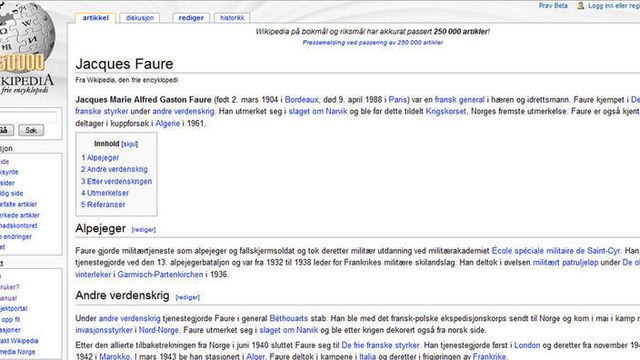This screenshot has width=640, height=360.
Task: Open École spéciale militaire de Saint-Cyr link
Action: coord(556,251)
